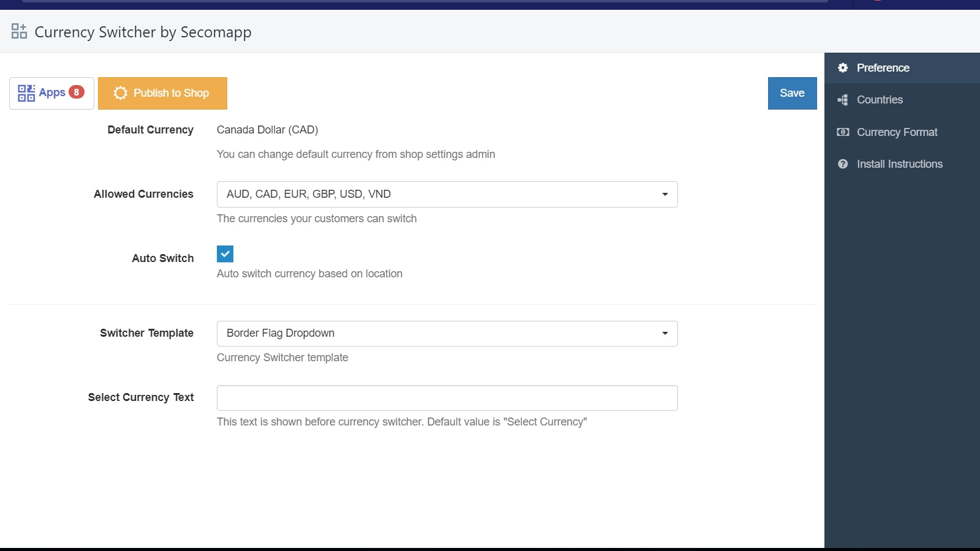Image resolution: width=980 pixels, height=551 pixels.
Task: Click the Auto Switch label
Action: 163,258
